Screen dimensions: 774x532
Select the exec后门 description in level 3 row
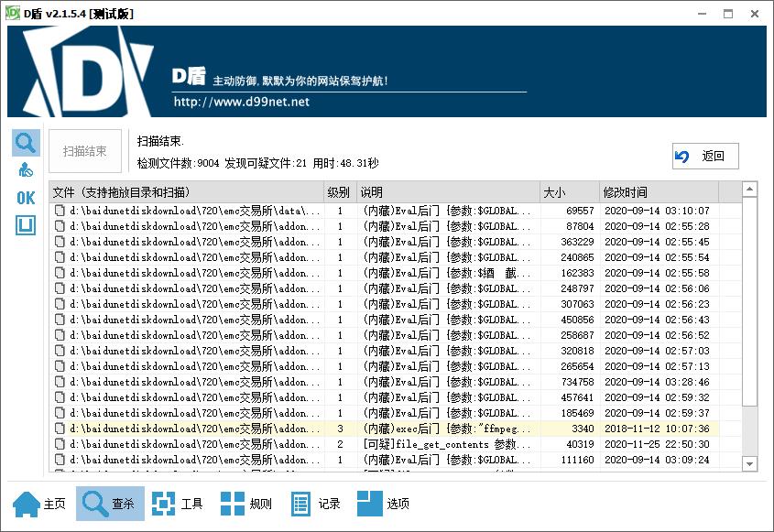447,429
